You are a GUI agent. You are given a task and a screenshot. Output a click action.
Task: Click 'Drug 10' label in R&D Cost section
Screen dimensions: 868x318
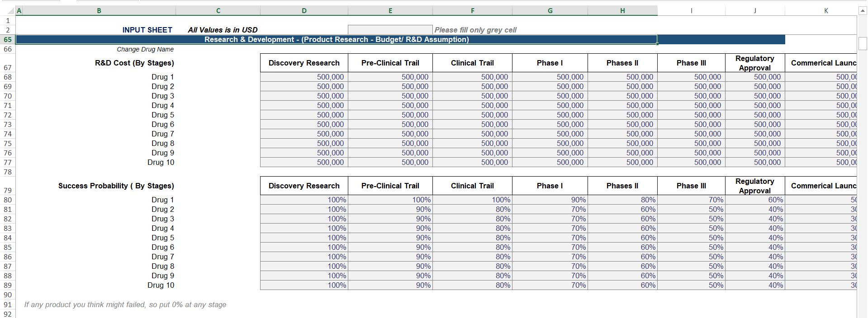(161, 162)
